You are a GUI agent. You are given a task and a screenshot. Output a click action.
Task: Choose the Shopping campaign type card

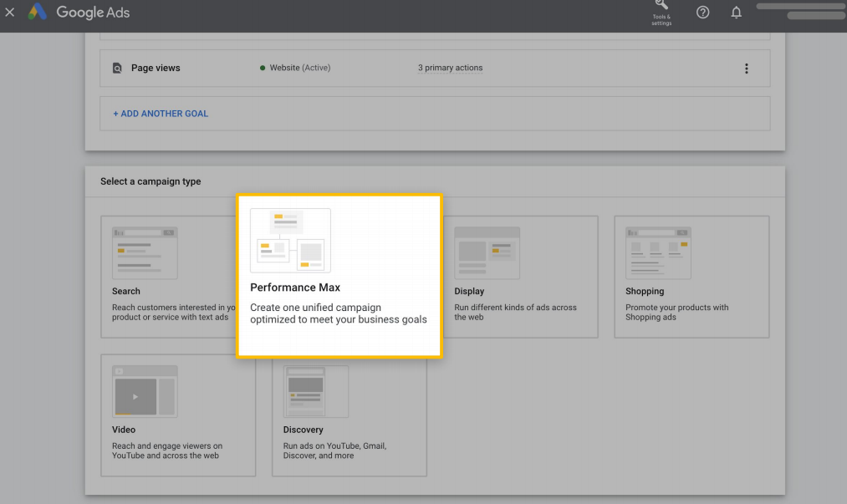(691, 277)
